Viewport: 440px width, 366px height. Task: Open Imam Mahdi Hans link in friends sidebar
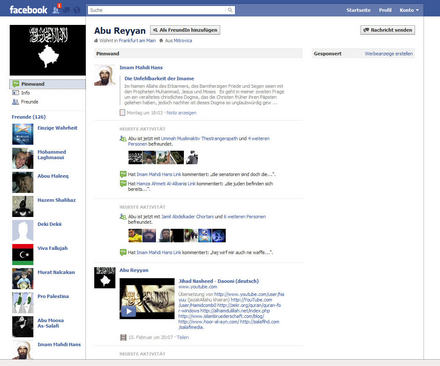[59, 344]
